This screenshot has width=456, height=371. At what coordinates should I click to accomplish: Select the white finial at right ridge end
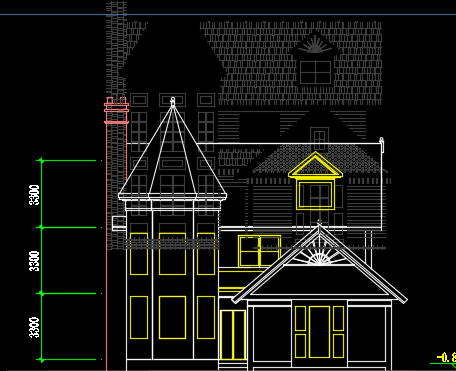[381, 145]
